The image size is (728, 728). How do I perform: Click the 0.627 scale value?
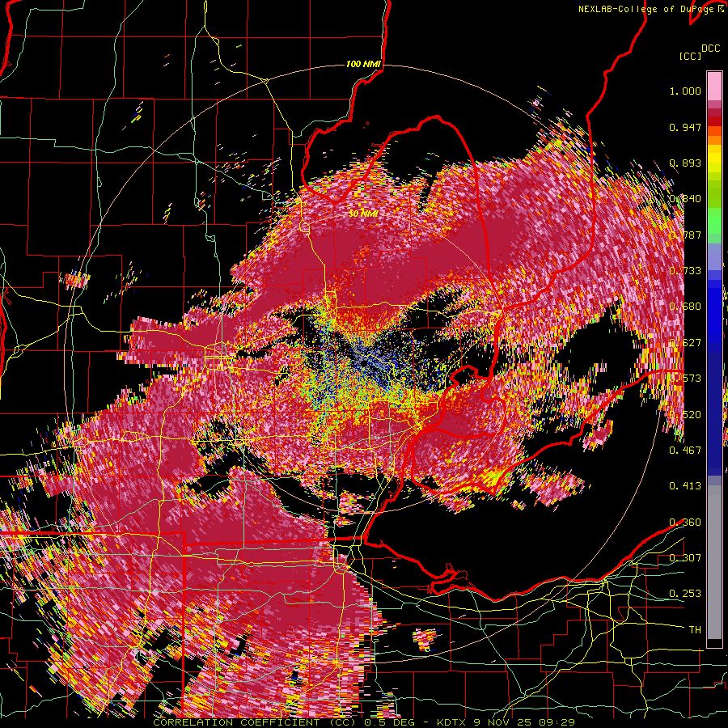point(685,343)
